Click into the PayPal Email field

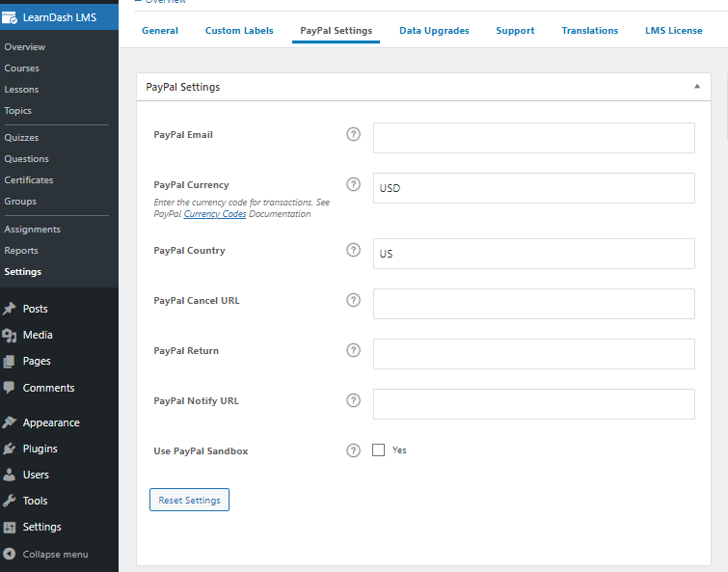click(x=534, y=138)
